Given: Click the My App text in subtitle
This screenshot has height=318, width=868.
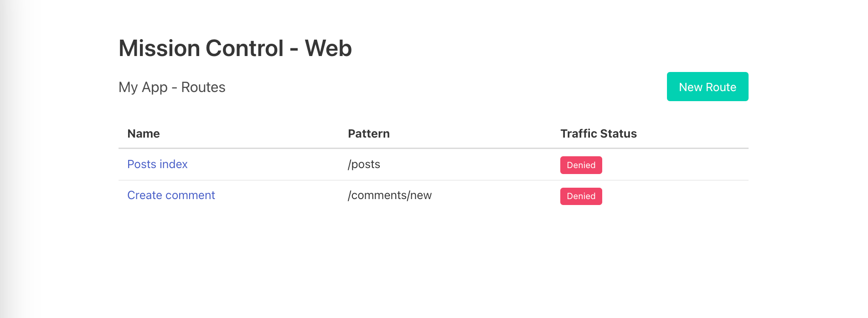Looking at the screenshot, I should pos(143,87).
